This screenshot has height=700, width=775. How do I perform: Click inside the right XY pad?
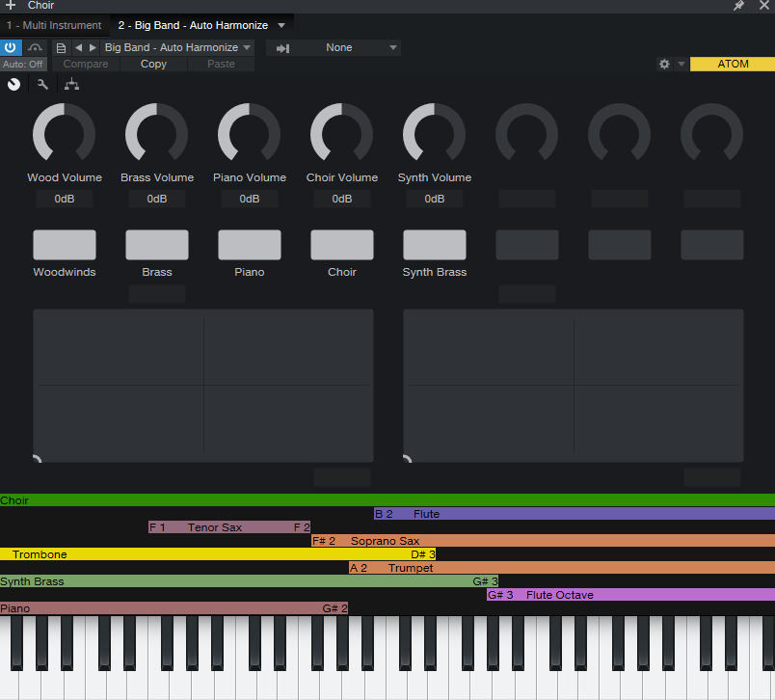click(x=574, y=386)
